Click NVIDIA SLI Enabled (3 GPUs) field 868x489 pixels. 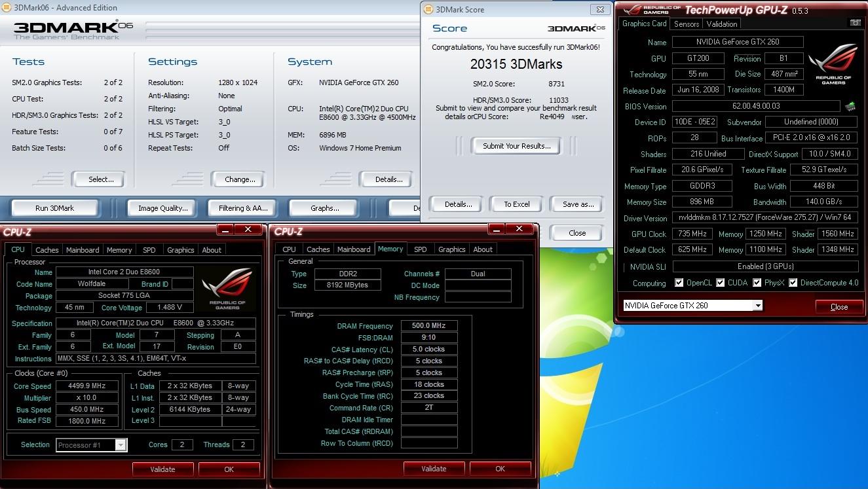click(765, 266)
